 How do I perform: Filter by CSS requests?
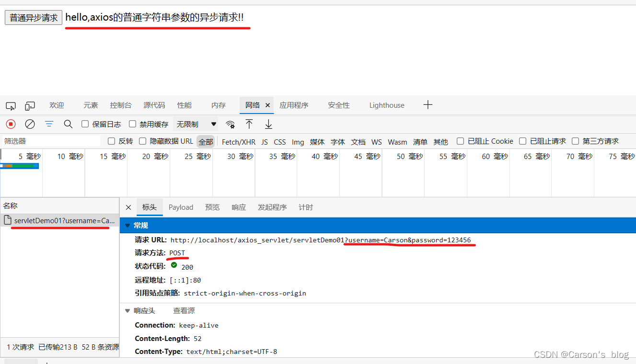(280, 142)
